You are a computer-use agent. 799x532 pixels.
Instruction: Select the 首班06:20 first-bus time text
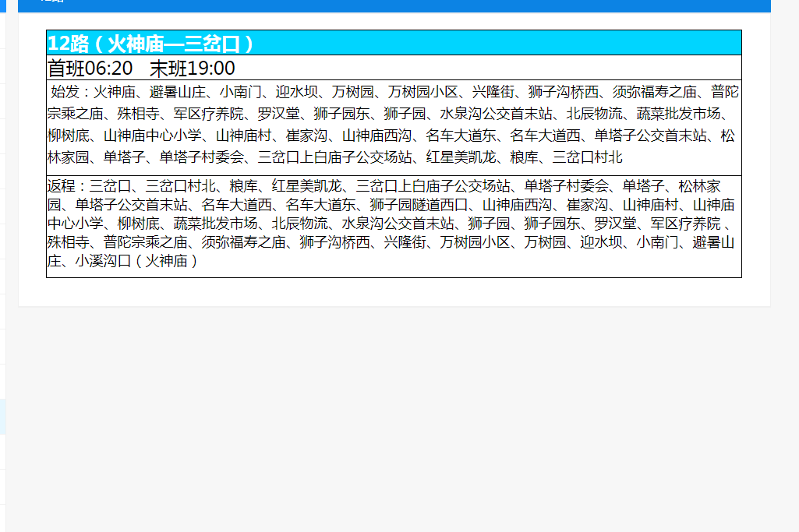(90, 69)
